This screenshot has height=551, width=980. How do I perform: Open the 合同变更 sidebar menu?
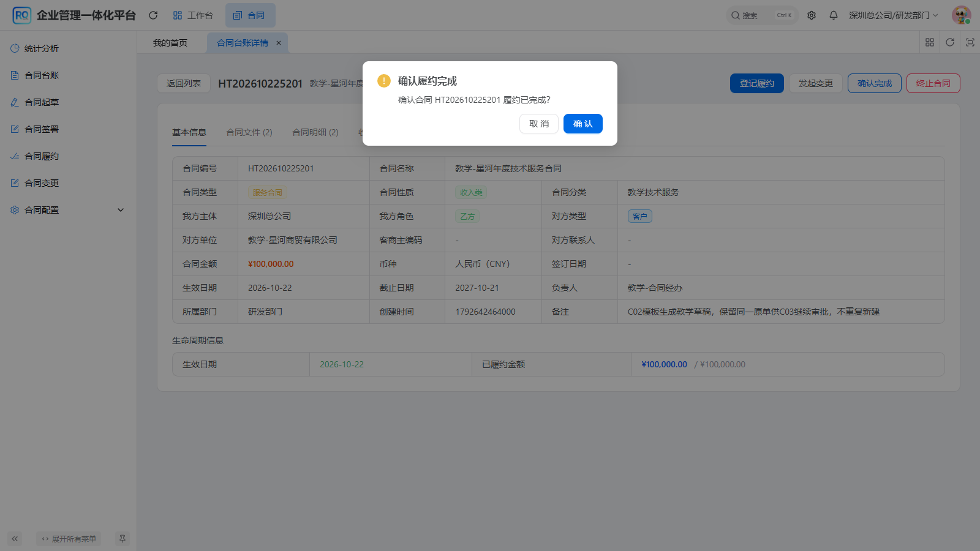pos(68,183)
